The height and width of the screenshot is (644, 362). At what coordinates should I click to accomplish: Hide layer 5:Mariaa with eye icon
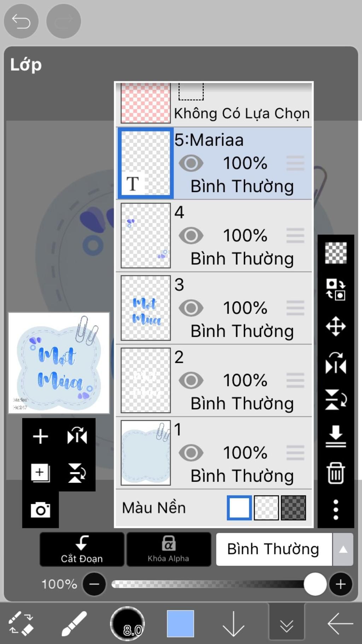coord(191,163)
